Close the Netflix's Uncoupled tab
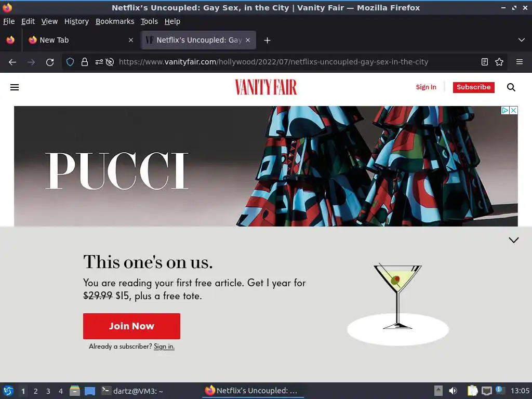The height and width of the screenshot is (399, 532). pyautogui.click(x=248, y=40)
